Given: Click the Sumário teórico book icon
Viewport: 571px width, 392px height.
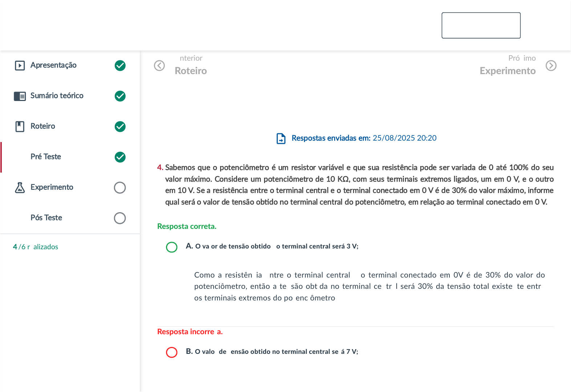Looking at the screenshot, I should pos(20,96).
